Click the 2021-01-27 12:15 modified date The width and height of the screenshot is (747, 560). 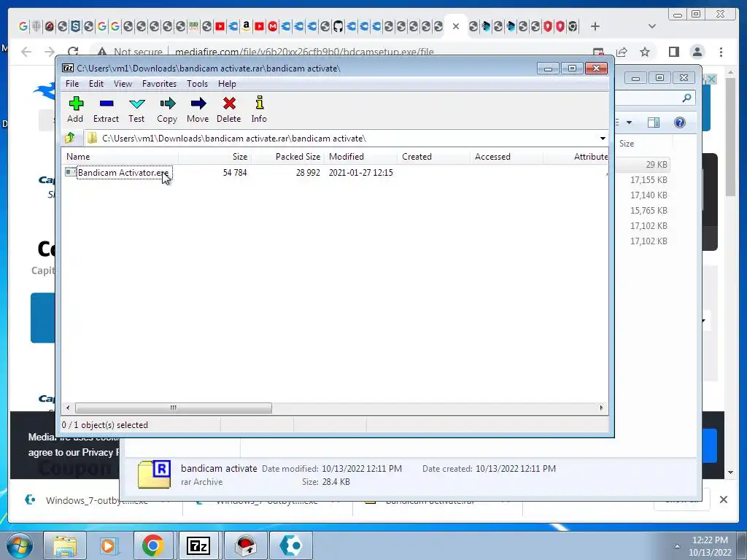click(x=360, y=172)
